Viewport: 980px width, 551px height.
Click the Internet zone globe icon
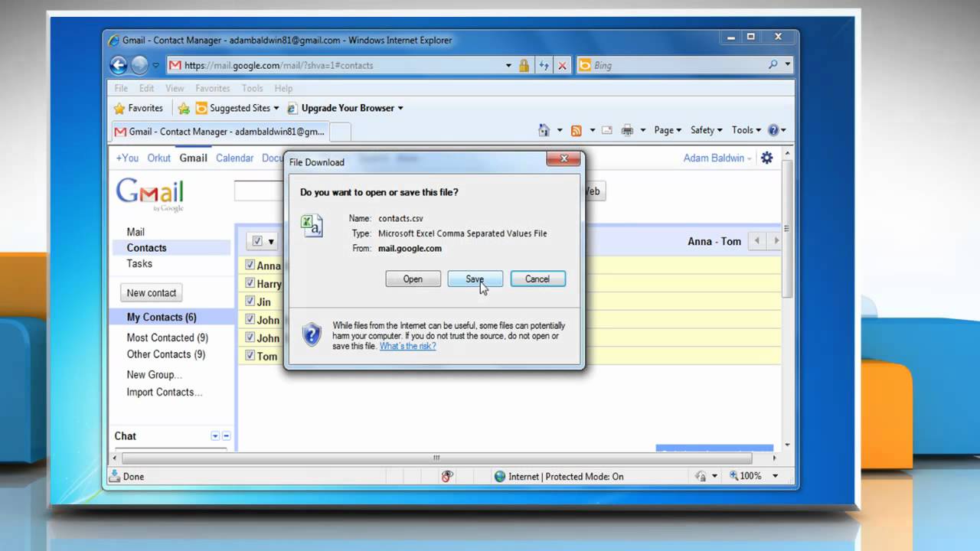pos(501,476)
